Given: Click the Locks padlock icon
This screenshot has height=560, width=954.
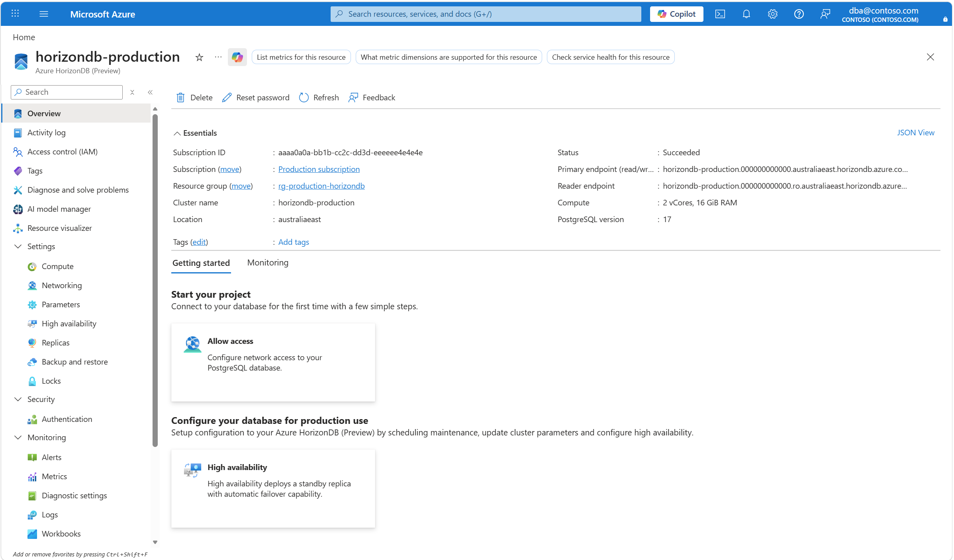Looking at the screenshot, I should point(32,381).
